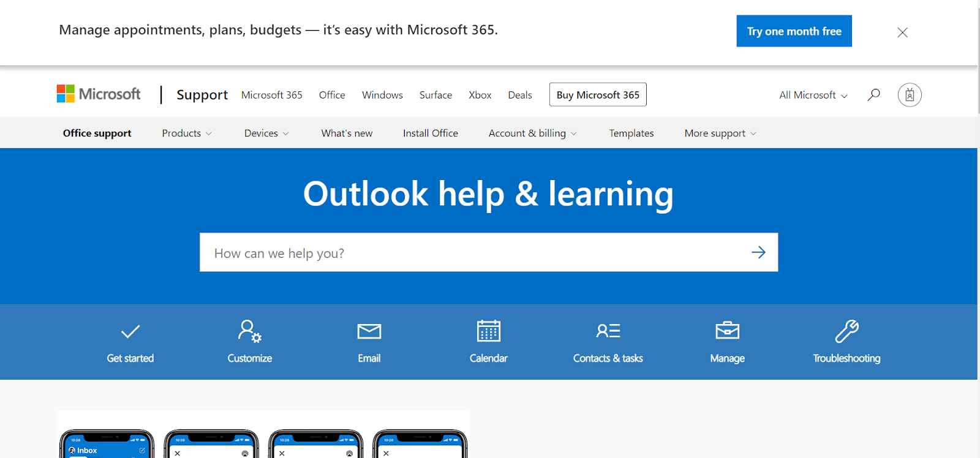980x458 pixels.
Task: Open Install Office link
Action: click(x=431, y=133)
